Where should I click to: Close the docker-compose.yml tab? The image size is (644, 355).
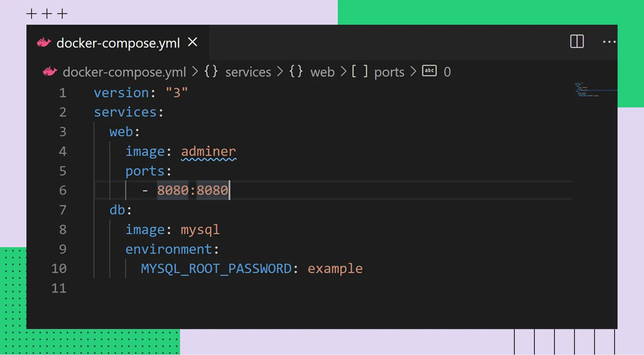click(x=193, y=42)
